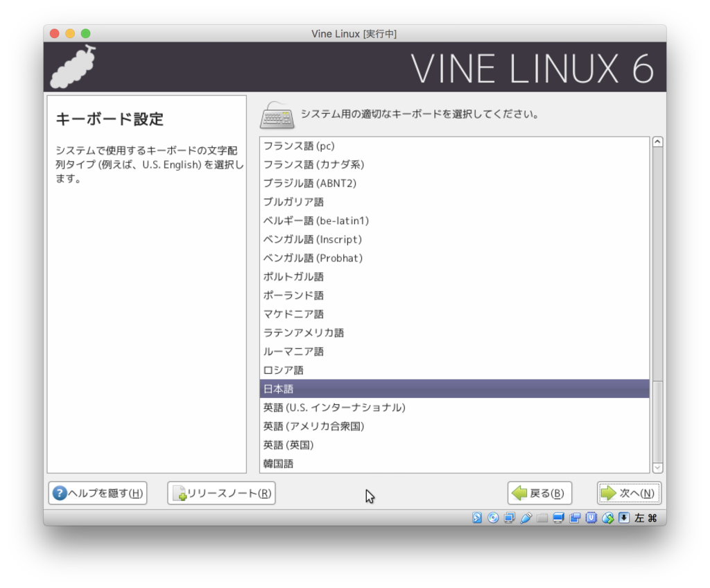This screenshot has width=710, height=588.
Task: Select ベンガル語 (Inscript) keyboard
Action: (x=455, y=239)
